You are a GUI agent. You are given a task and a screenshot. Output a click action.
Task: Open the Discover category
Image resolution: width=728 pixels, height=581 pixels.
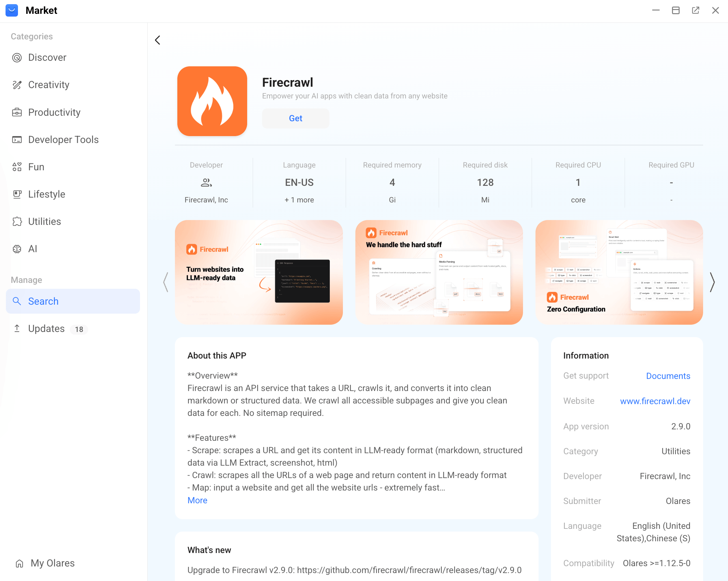tap(73, 58)
